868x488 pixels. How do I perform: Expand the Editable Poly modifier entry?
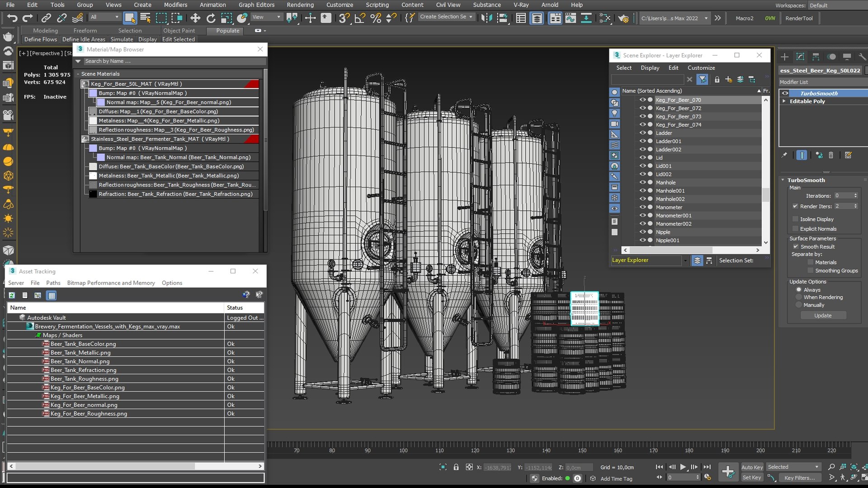784,101
